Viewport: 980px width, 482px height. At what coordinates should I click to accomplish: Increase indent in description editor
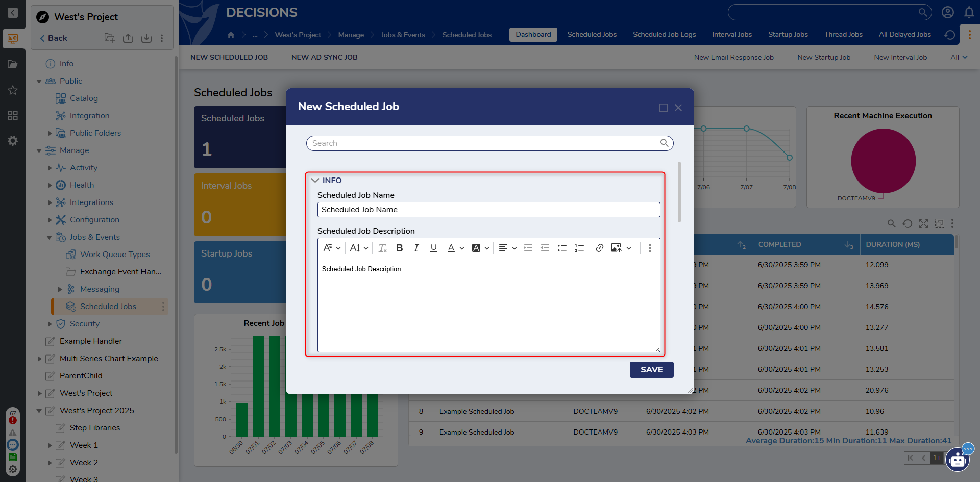coord(528,248)
